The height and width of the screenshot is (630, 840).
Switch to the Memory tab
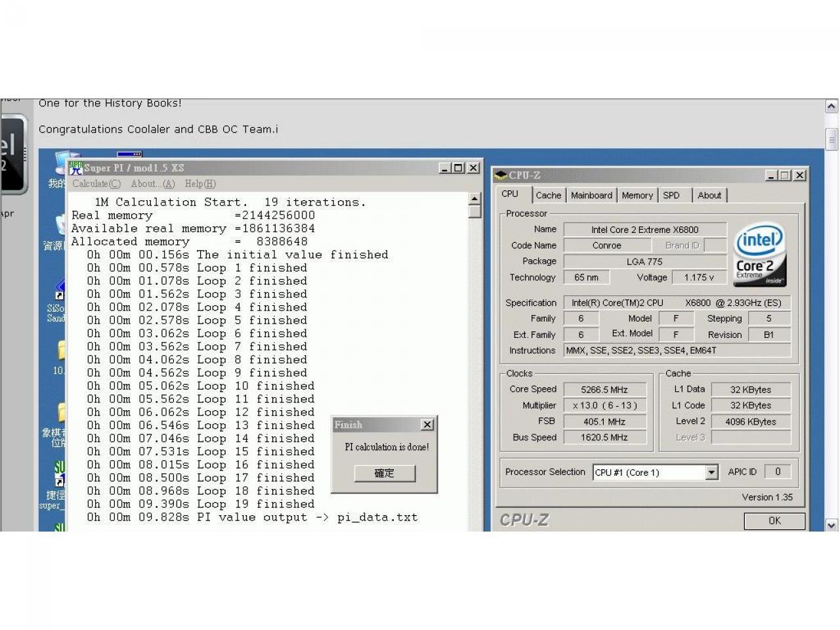click(637, 196)
